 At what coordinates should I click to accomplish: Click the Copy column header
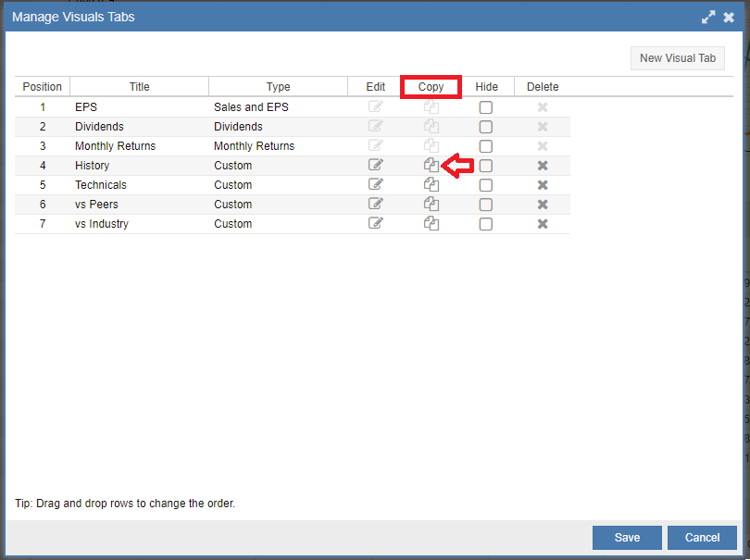click(x=431, y=87)
